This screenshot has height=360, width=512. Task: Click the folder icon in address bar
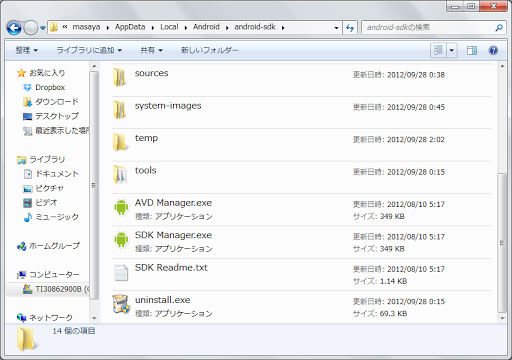pos(54,27)
